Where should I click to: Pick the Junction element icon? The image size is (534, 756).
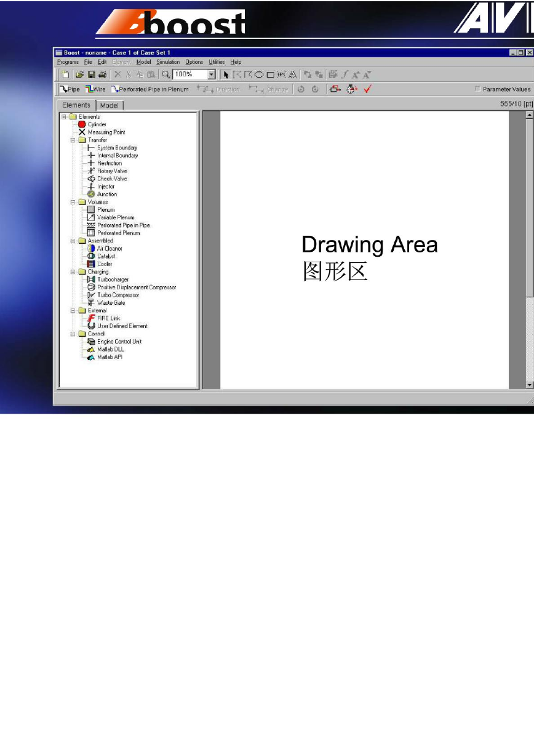(91, 194)
